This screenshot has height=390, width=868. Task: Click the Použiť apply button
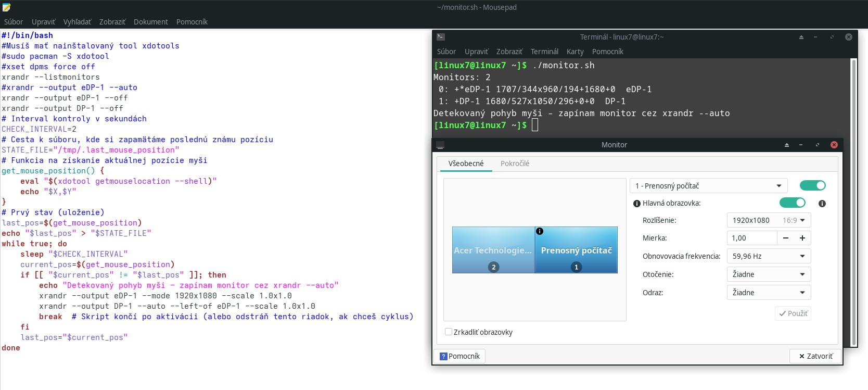[x=793, y=313]
